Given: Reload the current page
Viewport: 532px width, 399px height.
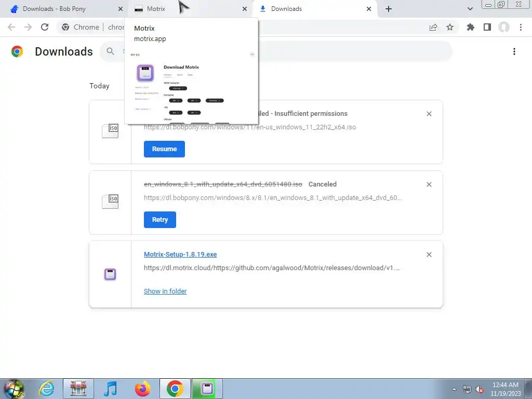Looking at the screenshot, I should pos(45,27).
